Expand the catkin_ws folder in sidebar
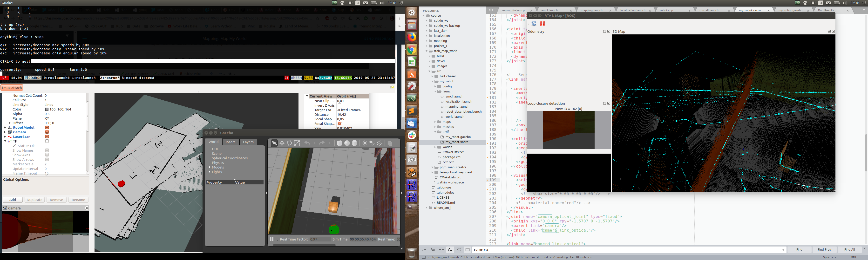Image resolution: width=868 pixels, height=260 pixels. 426,20
